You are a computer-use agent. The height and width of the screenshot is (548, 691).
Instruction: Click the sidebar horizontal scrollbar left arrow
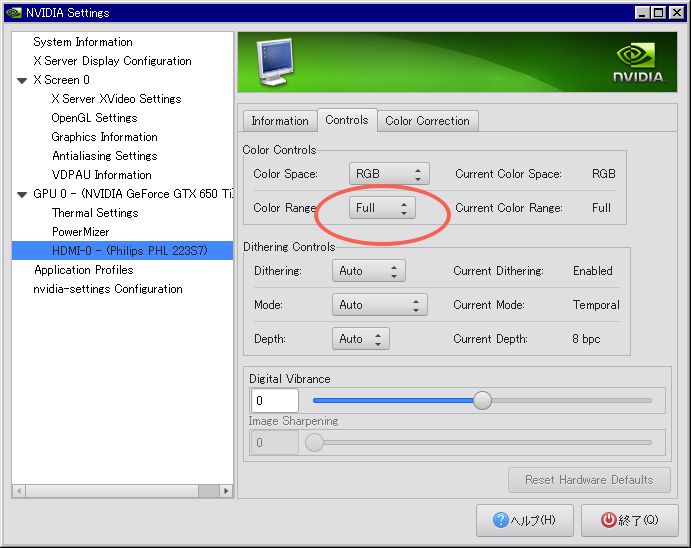[x=19, y=491]
